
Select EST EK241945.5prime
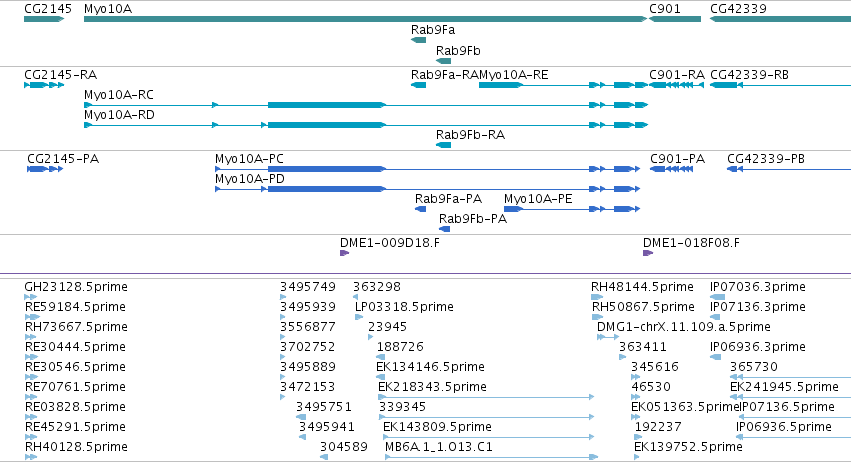click(x=784, y=387)
